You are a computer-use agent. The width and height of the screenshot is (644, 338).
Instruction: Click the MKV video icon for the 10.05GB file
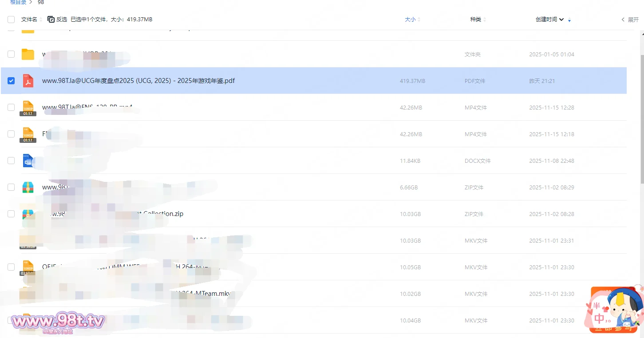pos(28,267)
